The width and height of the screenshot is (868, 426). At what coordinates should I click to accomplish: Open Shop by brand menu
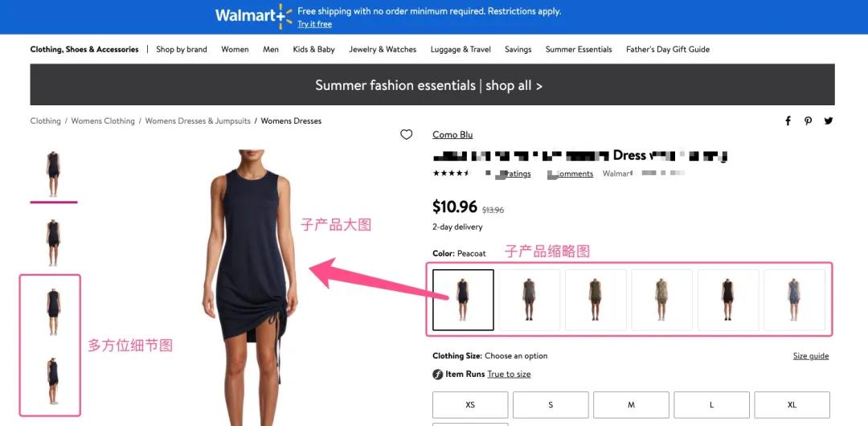[182, 49]
